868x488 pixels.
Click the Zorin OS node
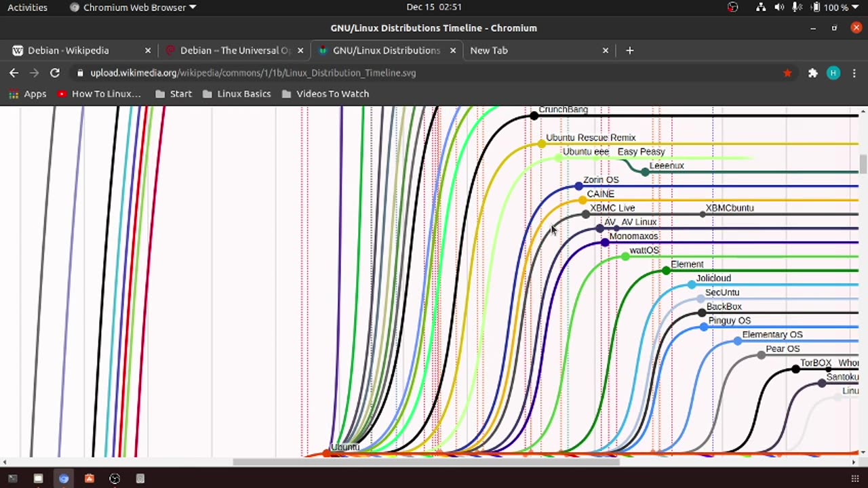(578, 186)
